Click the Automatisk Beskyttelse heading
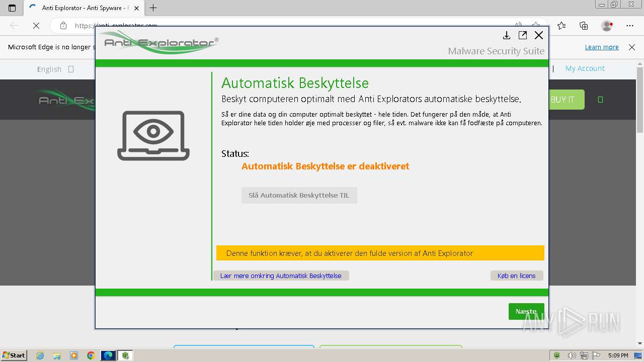The image size is (644, 362). coord(295,83)
